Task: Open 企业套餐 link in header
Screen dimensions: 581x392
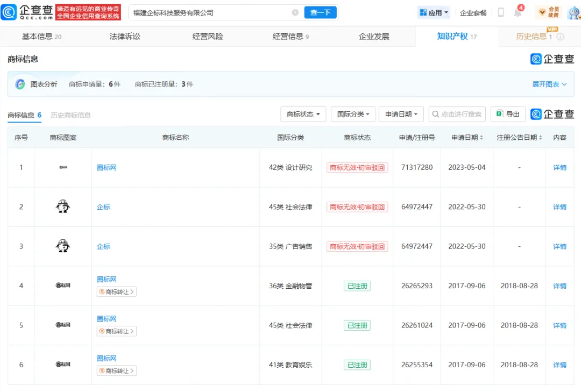Action: 473,13
